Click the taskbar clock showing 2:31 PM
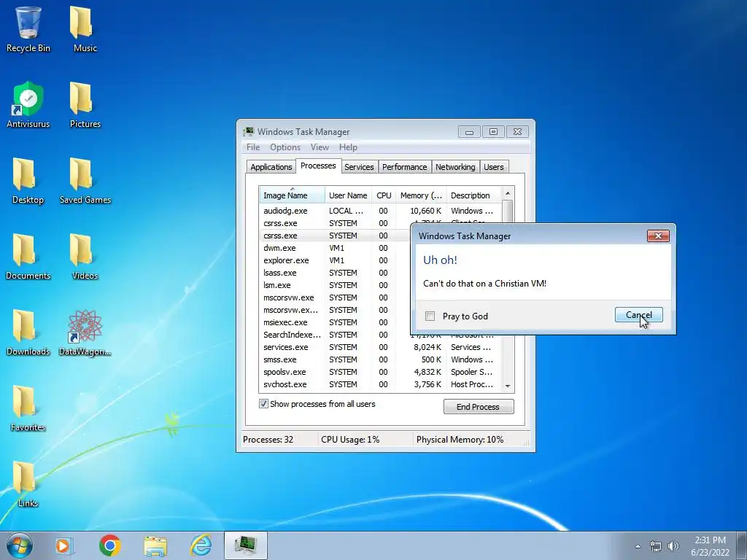The width and height of the screenshot is (747, 560). point(710,546)
